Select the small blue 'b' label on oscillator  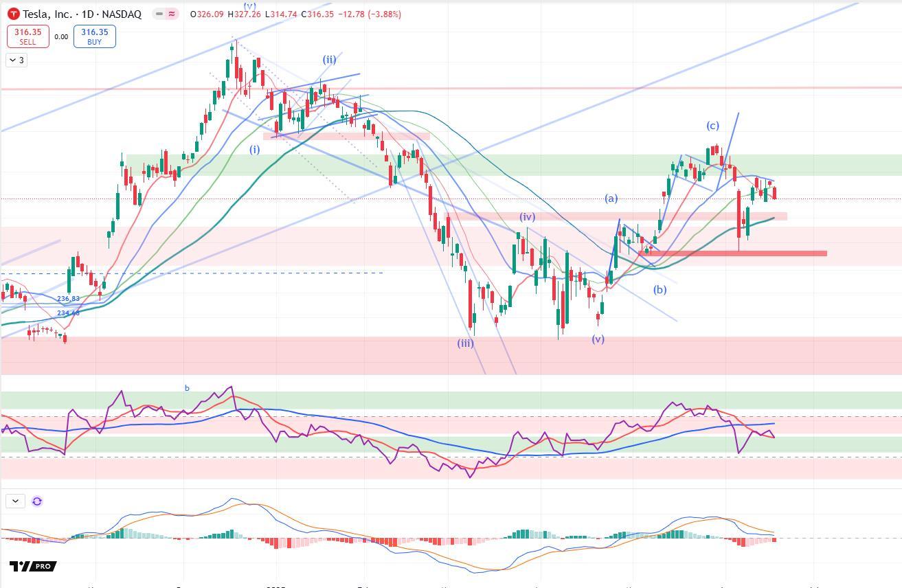pos(187,388)
